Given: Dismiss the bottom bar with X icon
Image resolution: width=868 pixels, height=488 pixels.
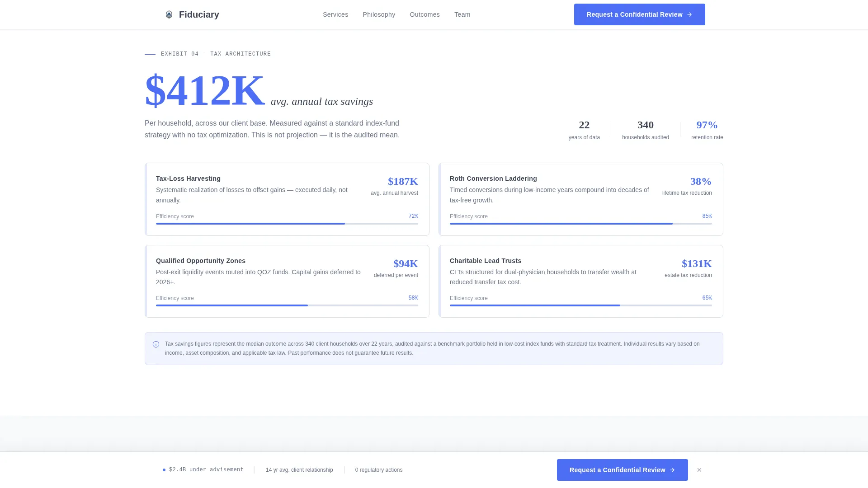Looking at the screenshot, I should pyautogui.click(x=699, y=470).
